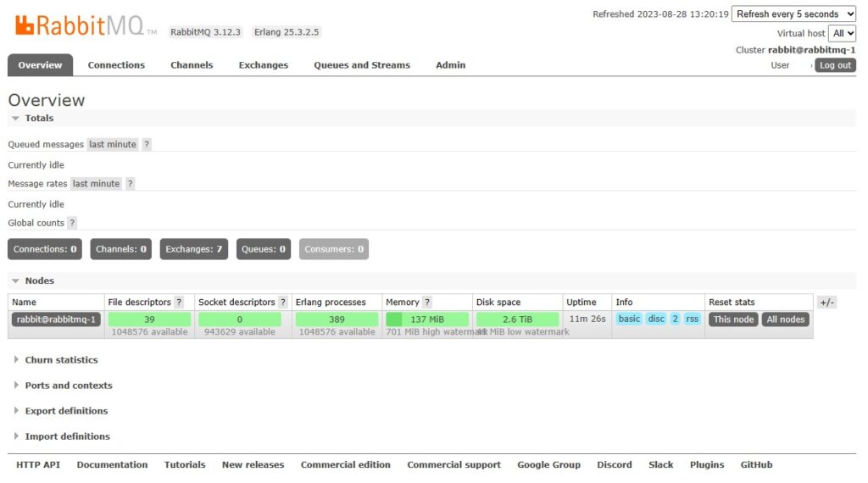
Task: Click the Socket descriptors 0 bar
Action: coord(240,319)
